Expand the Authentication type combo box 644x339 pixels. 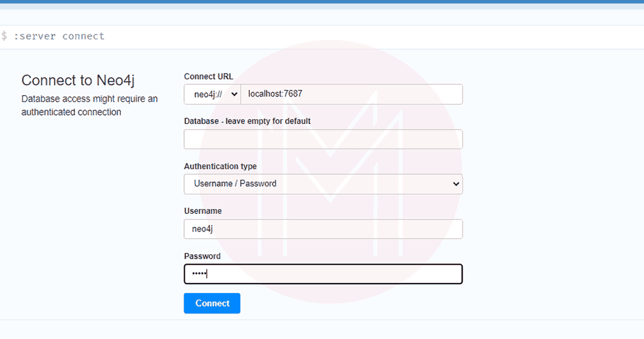(x=323, y=184)
